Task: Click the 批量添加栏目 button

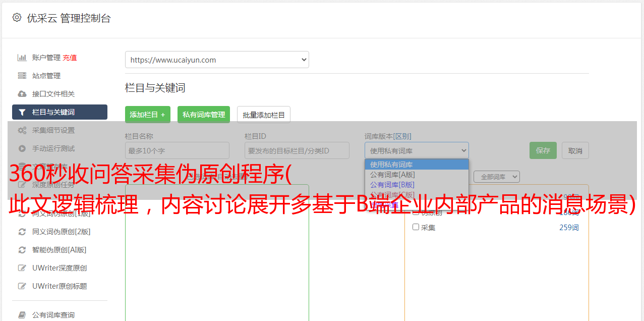Action: (x=264, y=115)
